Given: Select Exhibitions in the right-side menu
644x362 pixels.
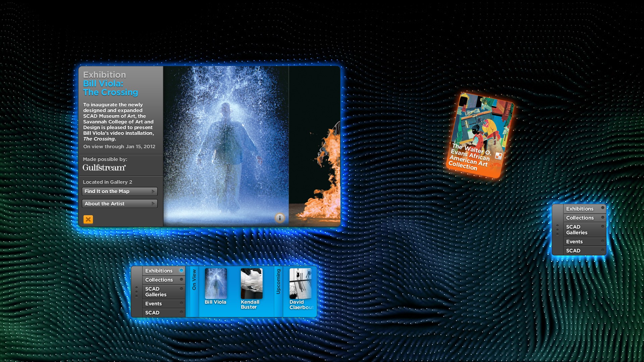Looking at the screenshot, I should click(585, 209).
